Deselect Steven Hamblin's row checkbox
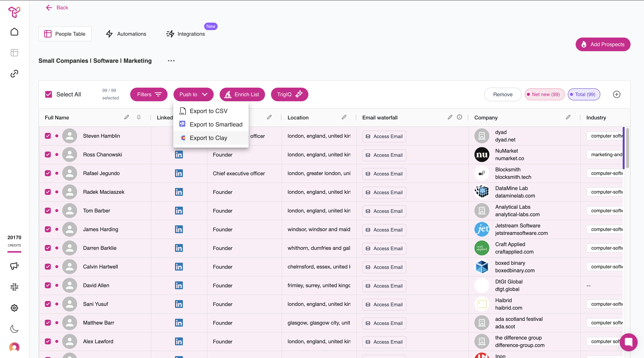This screenshot has width=644, height=358. 48,136
